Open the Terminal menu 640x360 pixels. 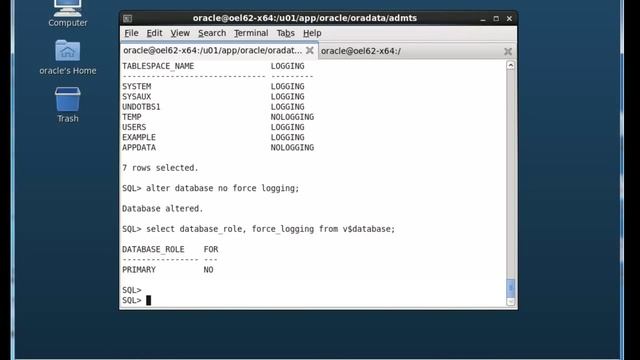[251, 33]
